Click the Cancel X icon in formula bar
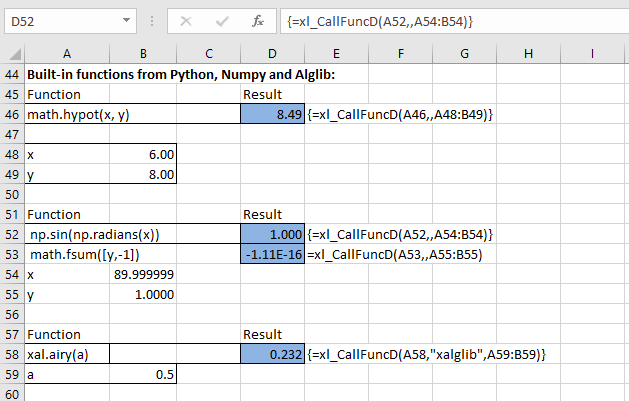Viewport: 629px width, 401px height. pyautogui.click(x=189, y=20)
